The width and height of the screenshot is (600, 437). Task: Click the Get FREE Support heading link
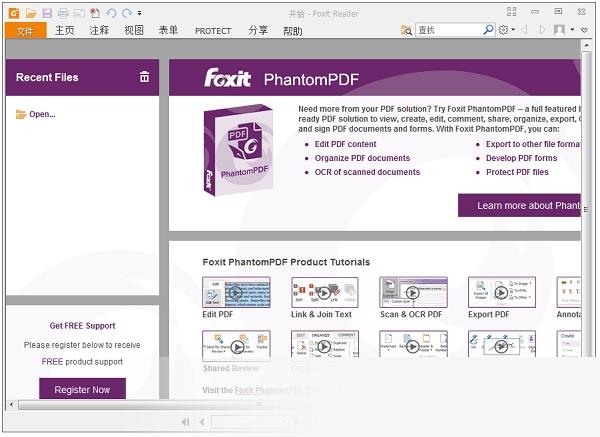click(x=82, y=326)
